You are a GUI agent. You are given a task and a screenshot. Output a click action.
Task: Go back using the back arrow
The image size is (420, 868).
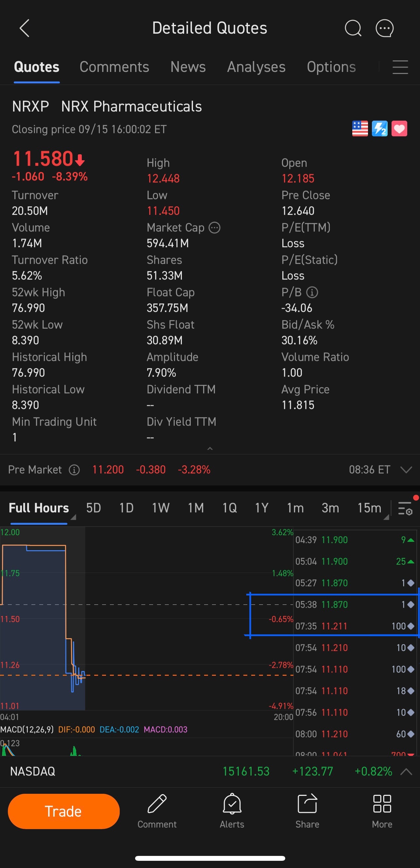point(25,28)
